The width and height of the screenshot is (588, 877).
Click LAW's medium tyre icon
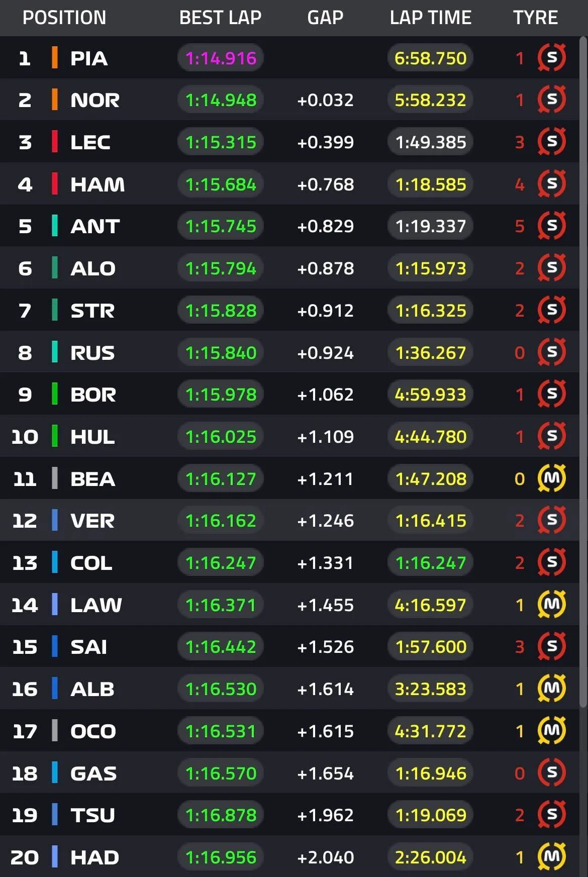(551, 604)
